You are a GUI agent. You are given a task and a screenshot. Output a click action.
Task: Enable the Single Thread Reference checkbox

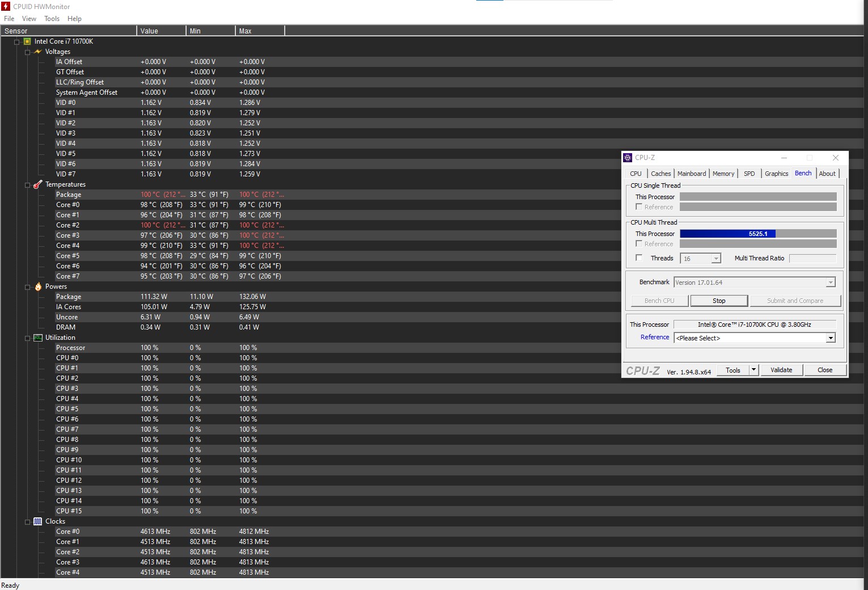[639, 207]
